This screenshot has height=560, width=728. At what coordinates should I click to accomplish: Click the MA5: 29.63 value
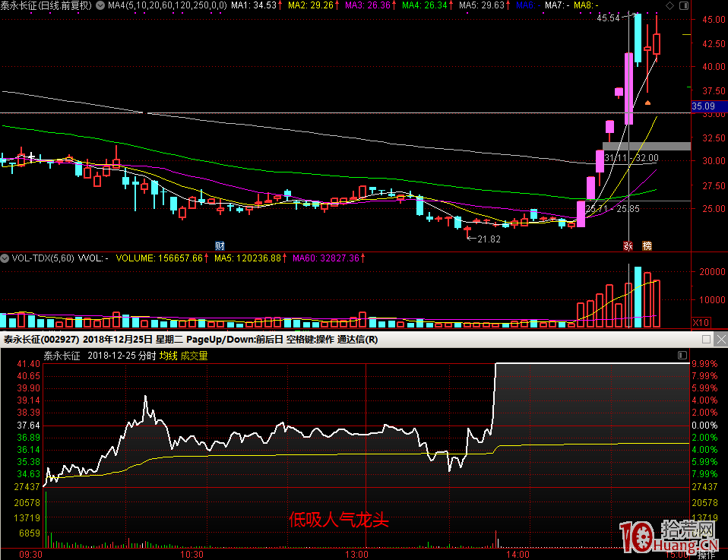click(x=482, y=5)
